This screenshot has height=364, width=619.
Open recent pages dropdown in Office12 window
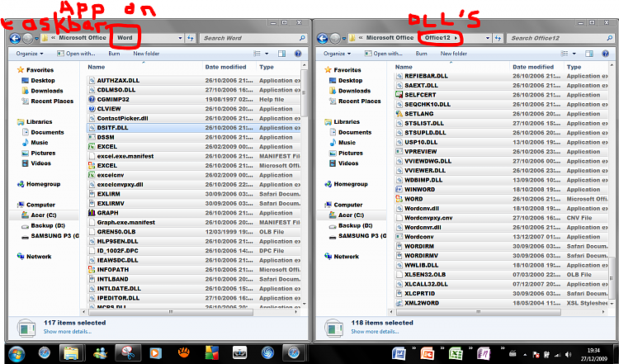pyautogui.click(x=344, y=39)
